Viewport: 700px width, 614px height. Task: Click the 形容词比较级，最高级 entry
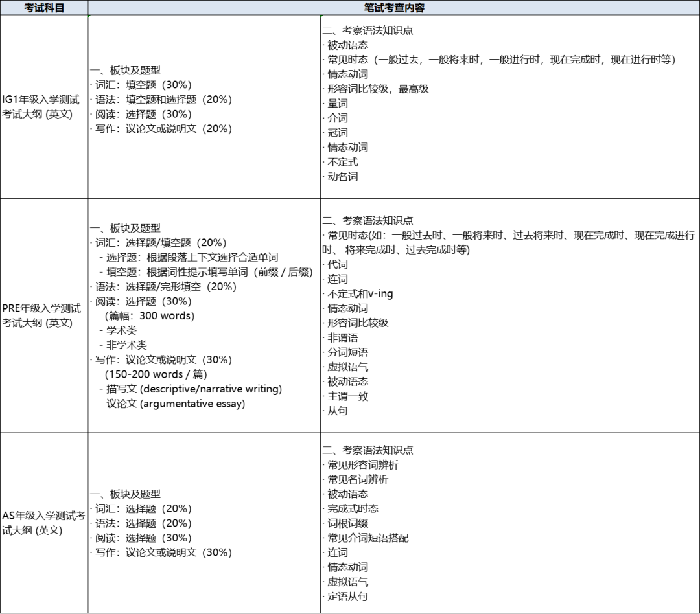(378, 89)
